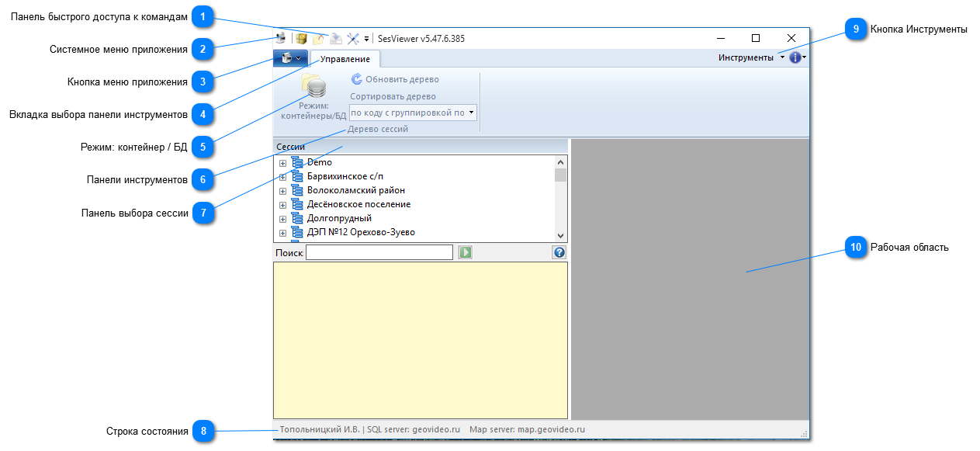Click the yellow database icon in quick access toolbar
Viewport: 980px width, 451px height.
click(x=301, y=38)
